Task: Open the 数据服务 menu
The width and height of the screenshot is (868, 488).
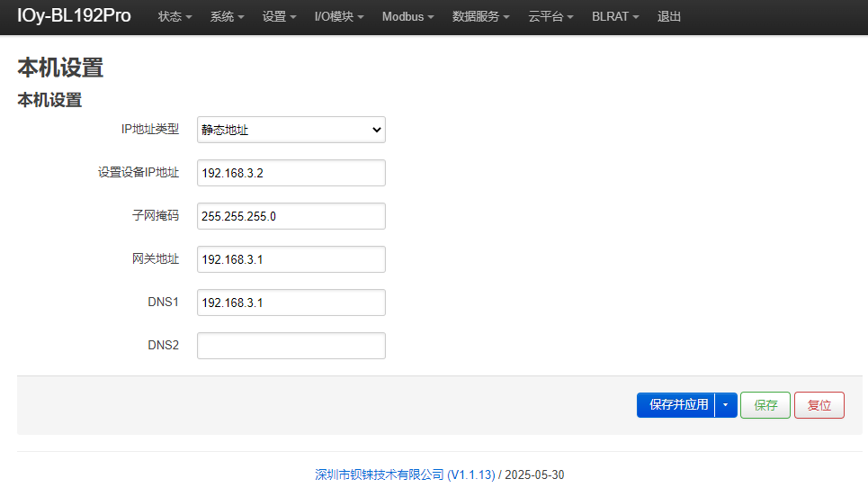Action: pos(480,16)
